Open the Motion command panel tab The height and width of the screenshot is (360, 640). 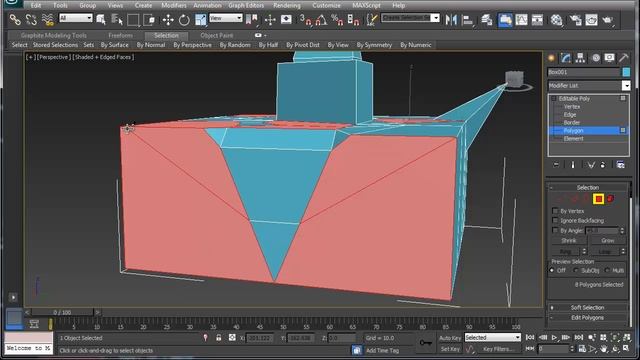[x=596, y=58]
